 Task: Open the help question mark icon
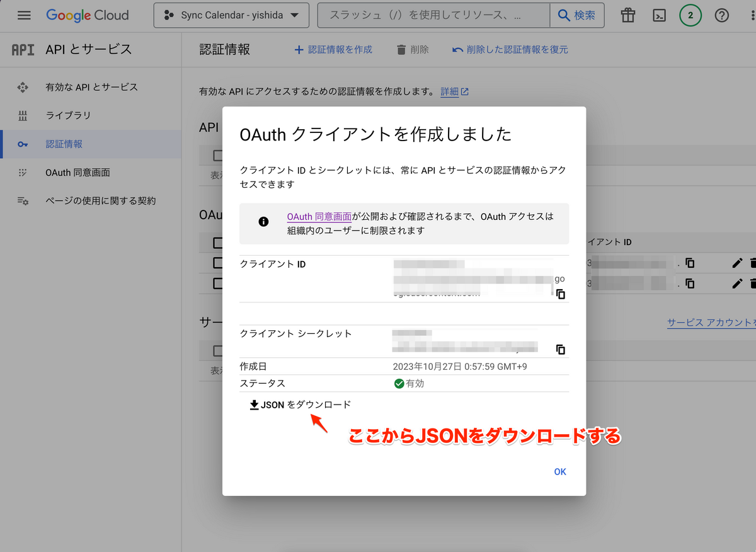point(722,16)
